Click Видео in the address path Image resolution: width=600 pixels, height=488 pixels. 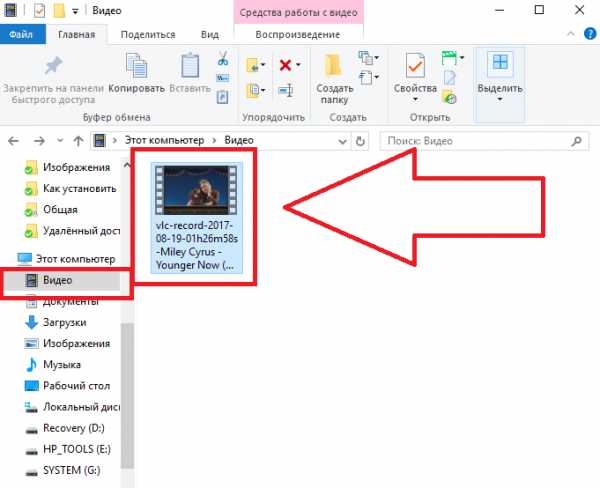(x=239, y=140)
